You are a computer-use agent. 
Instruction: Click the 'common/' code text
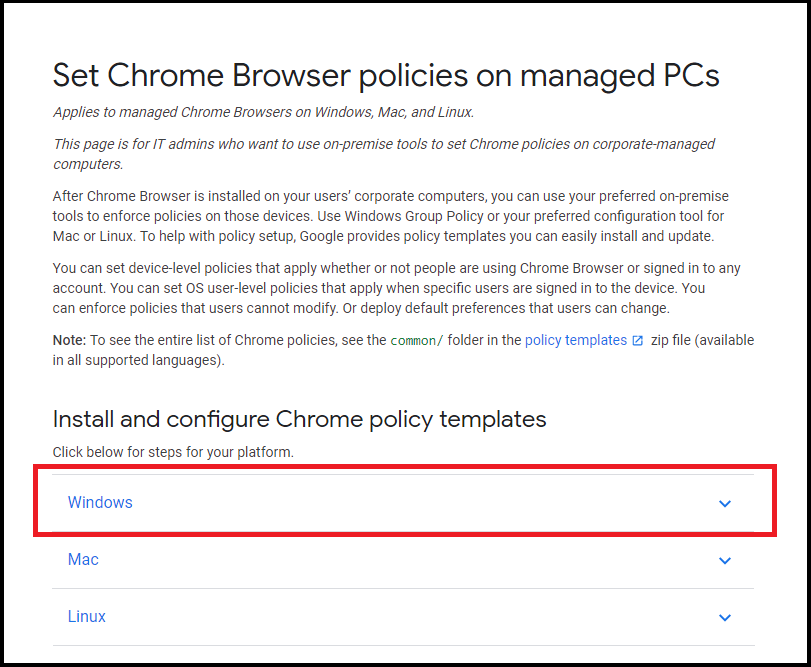[x=416, y=341]
